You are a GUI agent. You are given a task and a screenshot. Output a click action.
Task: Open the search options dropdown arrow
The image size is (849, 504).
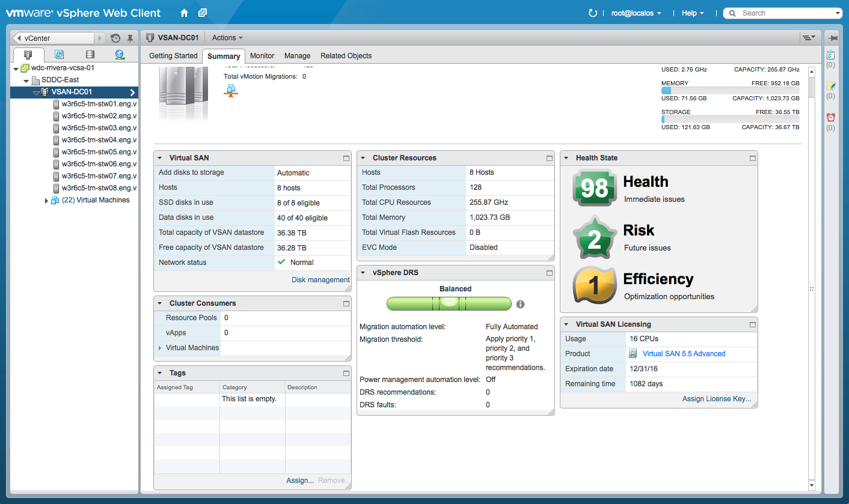tap(838, 13)
